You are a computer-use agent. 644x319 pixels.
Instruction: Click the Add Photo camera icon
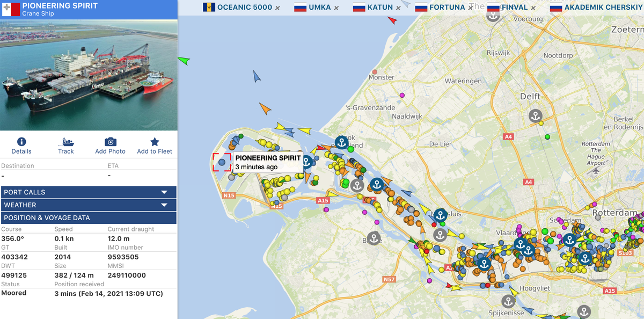pos(111,142)
